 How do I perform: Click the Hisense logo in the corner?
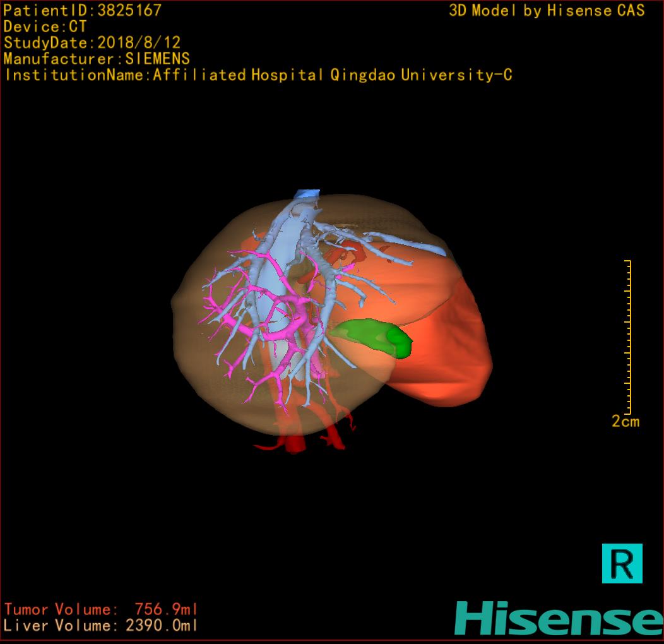coord(559,618)
